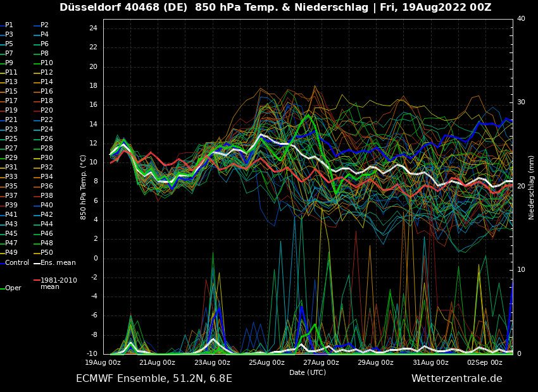Click the 23Aug 00z date tick label
Screen dimensions: 538x392
pyautogui.click(x=212, y=363)
